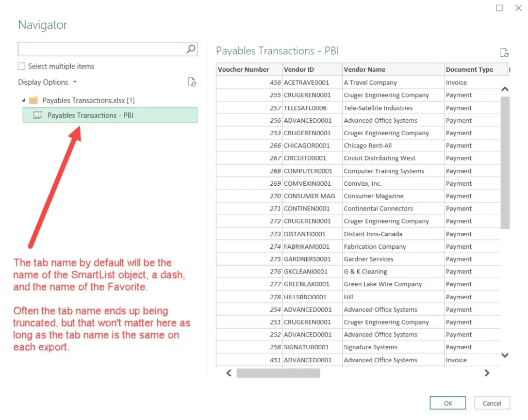528x420 pixels.
Task: Click the Document Type column header
Action: click(x=469, y=69)
